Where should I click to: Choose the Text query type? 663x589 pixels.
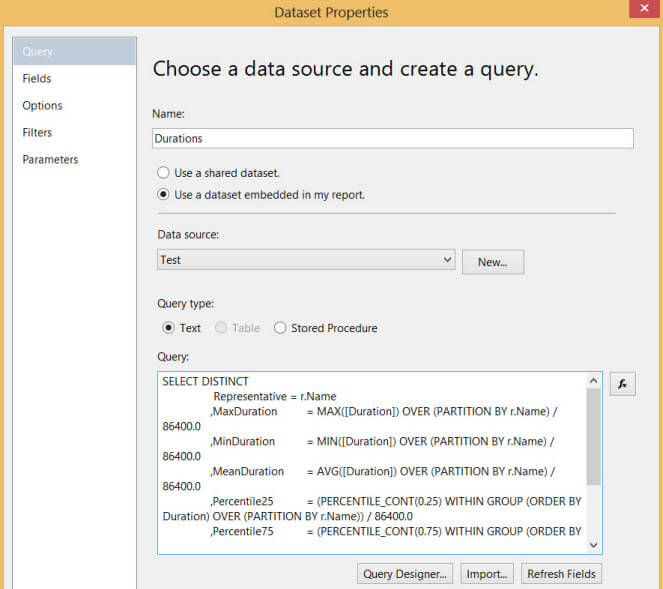pyautogui.click(x=168, y=328)
